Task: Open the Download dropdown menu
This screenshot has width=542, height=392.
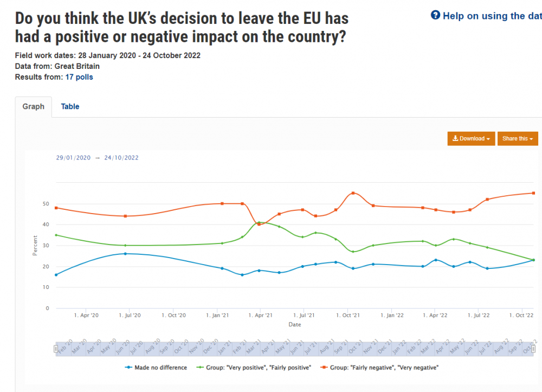Action: [471, 139]
